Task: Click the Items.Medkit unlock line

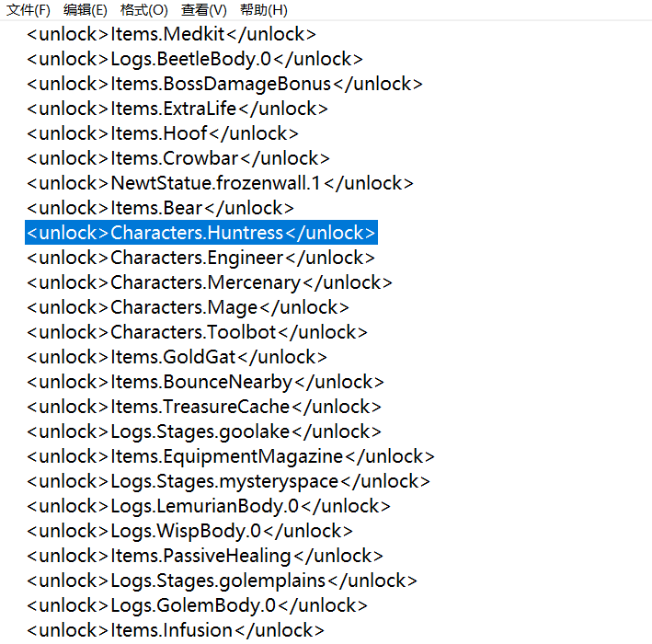Action: tap(171, 34)
